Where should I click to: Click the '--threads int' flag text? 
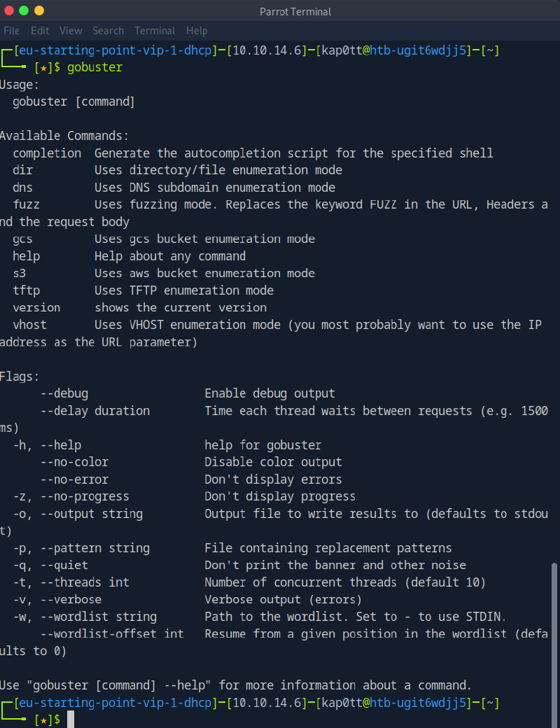pyautogui.click(x=85, y=582)
